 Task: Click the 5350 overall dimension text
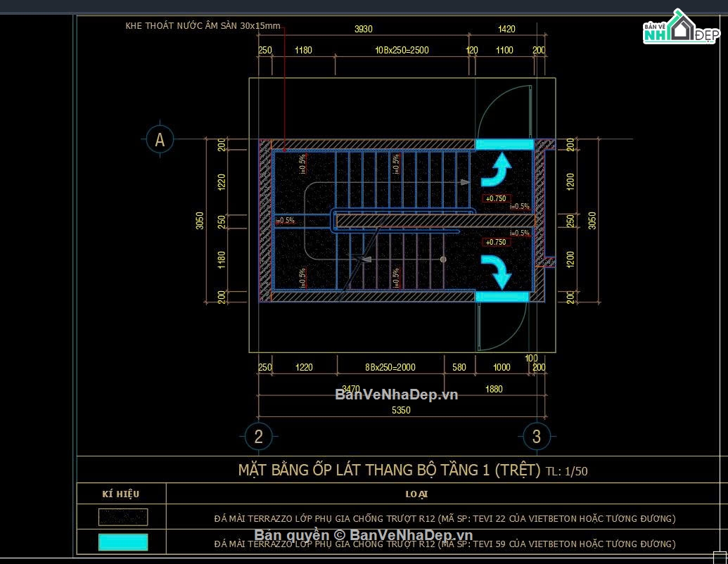pyautogui.click(x=401, y=410)
